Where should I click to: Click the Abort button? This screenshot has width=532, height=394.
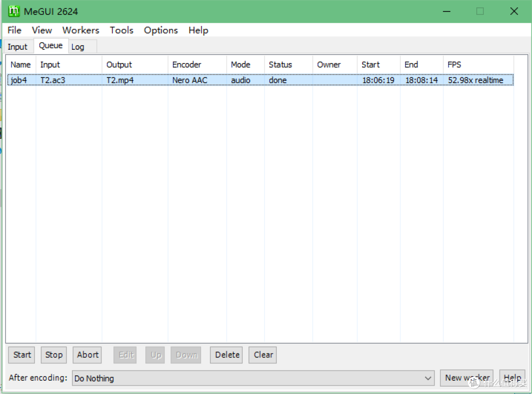[x=87, y=355]
